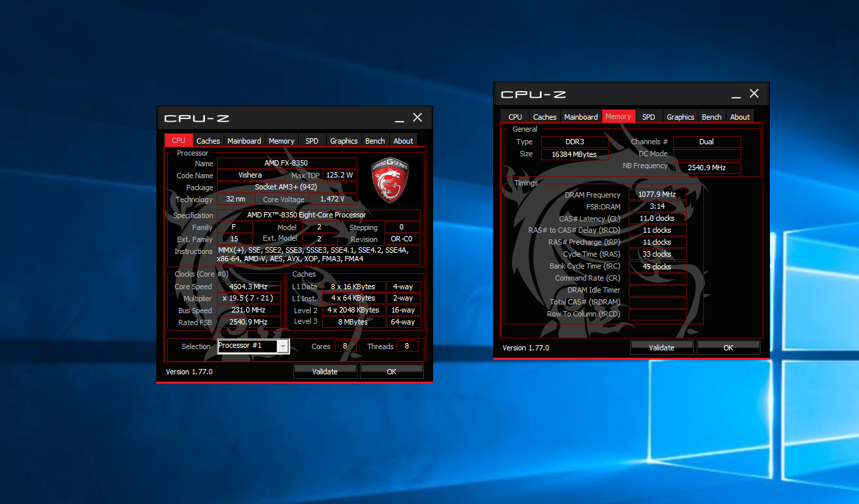Click the Cores count value
This screenshot has width=859, height=504.
coord(345,346)
